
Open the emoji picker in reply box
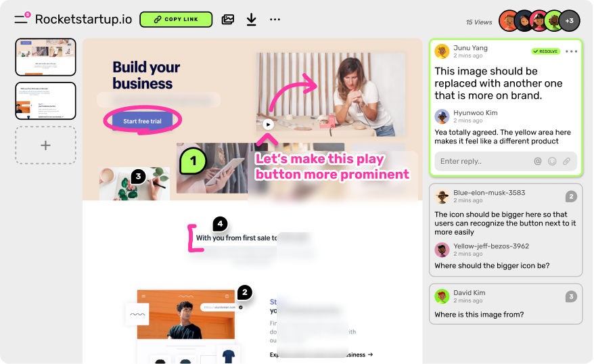[x=552, y=161]
